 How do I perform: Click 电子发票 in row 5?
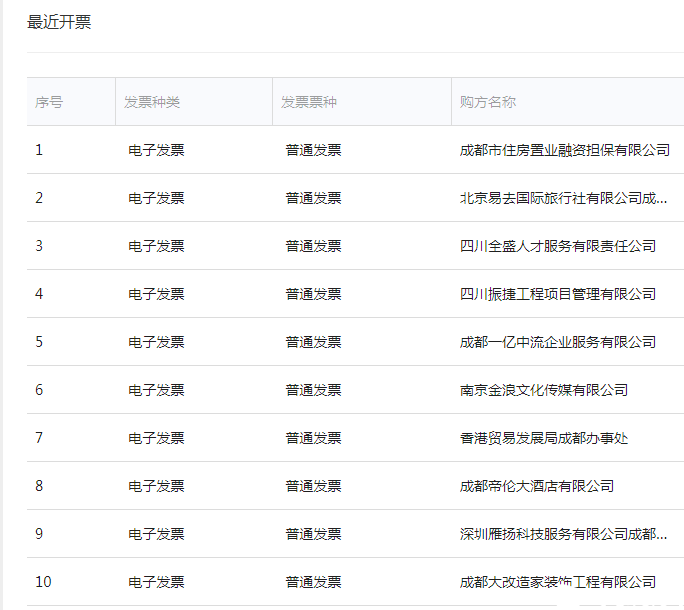click(156, 342)
